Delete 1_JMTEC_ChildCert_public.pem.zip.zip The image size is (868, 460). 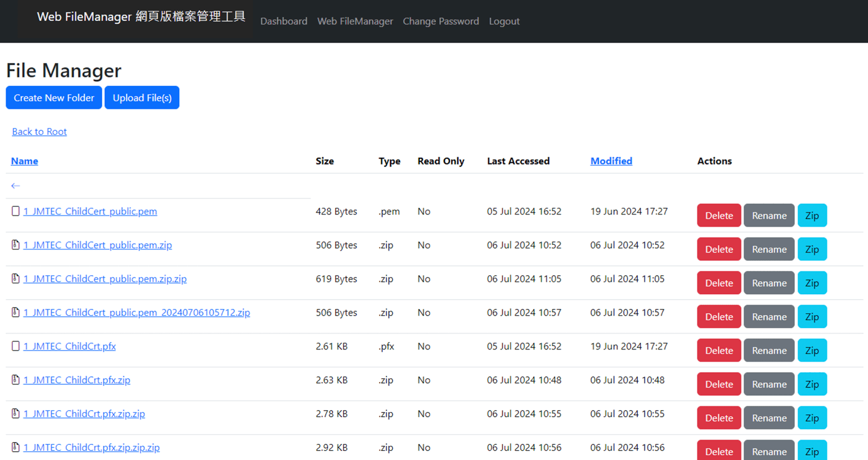click(719, 283)
